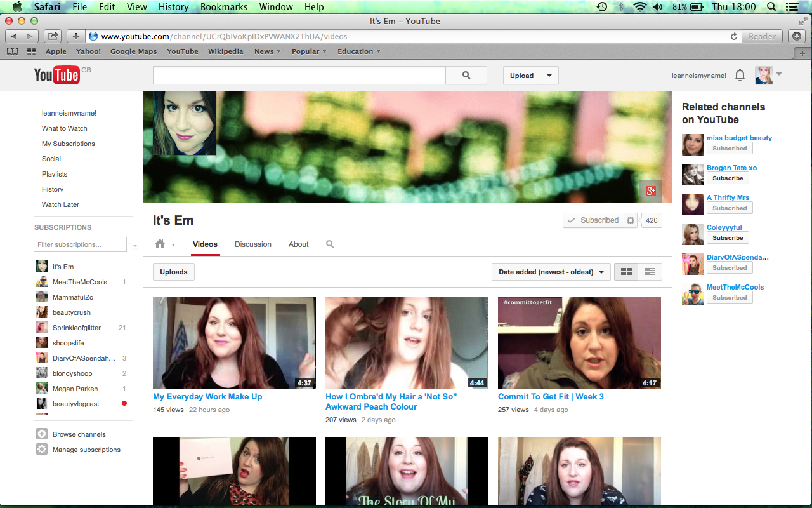This screenshot has width=812, height=508.
Task: Click the Browse channels plus icon
Action: coord(42,434)
